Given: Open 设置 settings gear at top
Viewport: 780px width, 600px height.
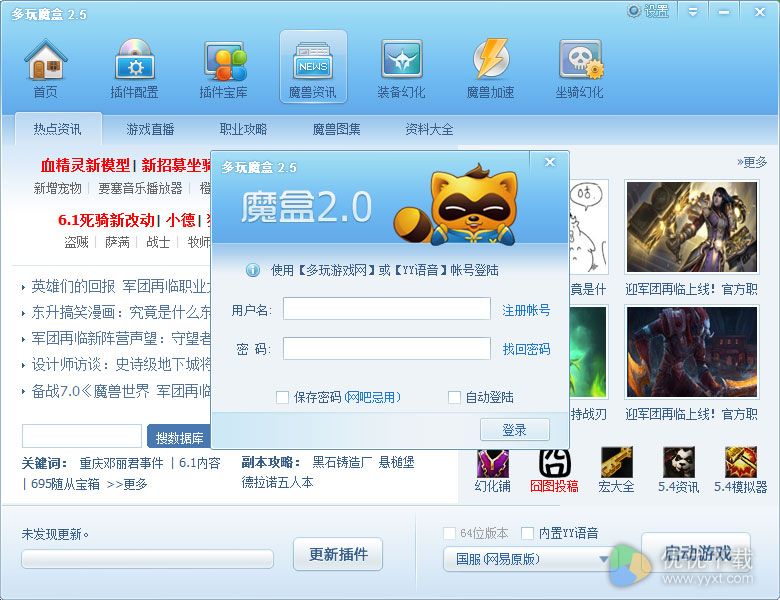Looking at the screenshot, I should pyautogui.click(x=648, y=11).
